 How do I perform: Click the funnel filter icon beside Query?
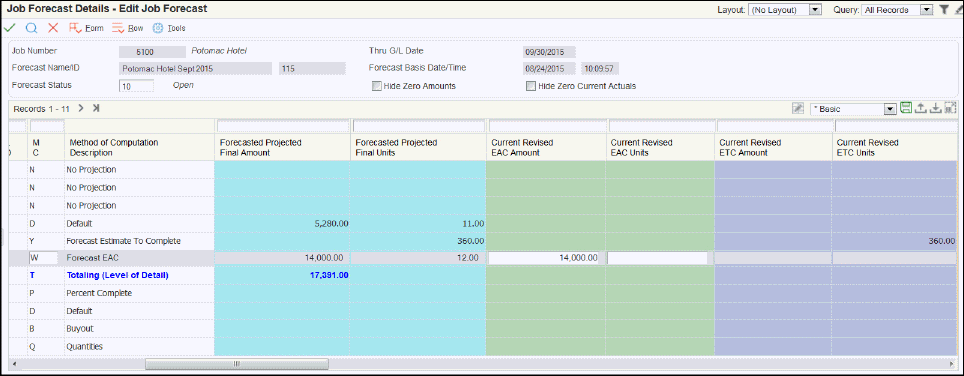[944, 10]
